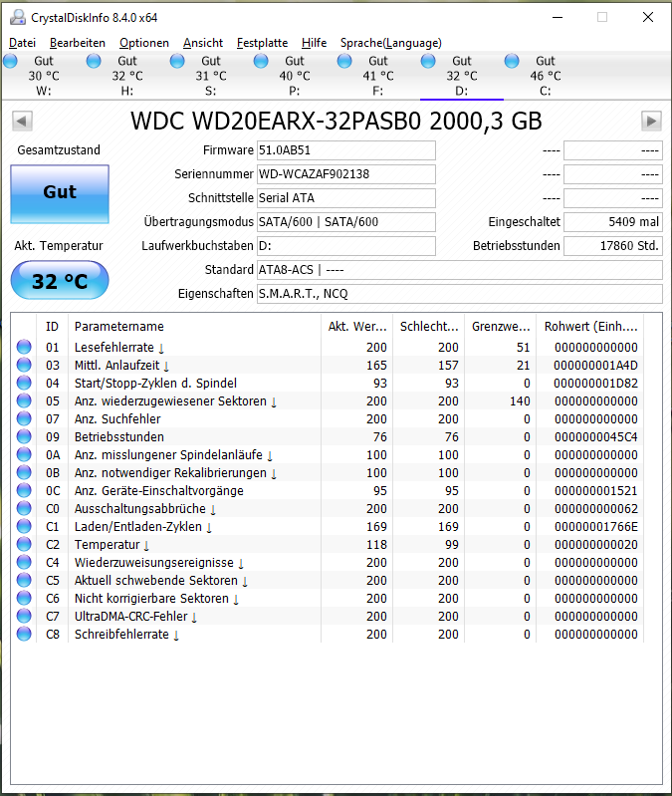Switch to the P: drive status icon

pos(261,61)
